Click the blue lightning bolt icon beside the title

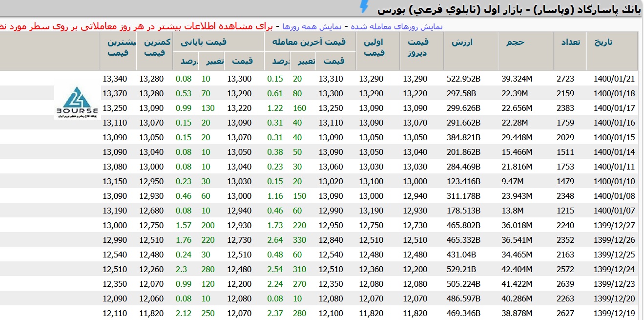click(x=364, y=7)
